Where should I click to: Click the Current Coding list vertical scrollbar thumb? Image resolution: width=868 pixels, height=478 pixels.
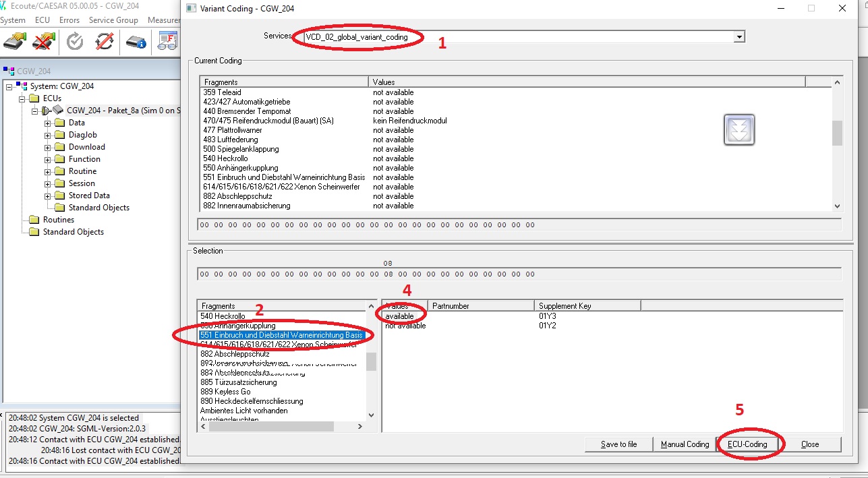[837, 133]
